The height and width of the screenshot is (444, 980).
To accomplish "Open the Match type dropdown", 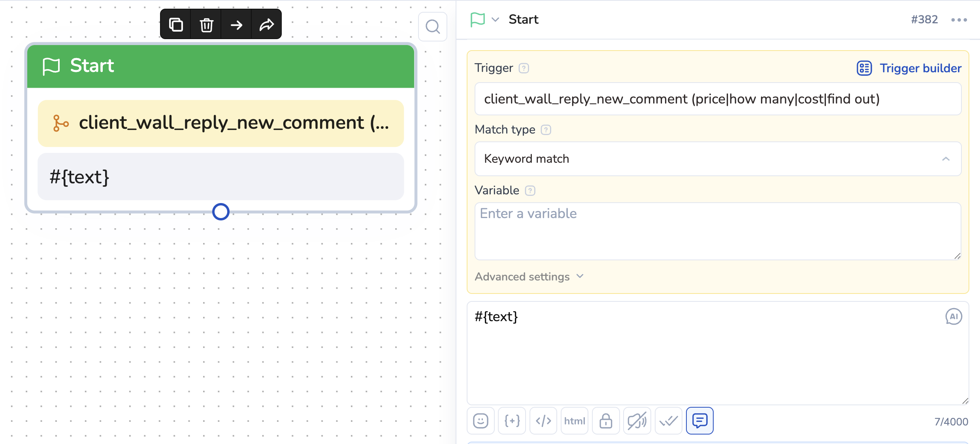I will [x=718, y=159].
